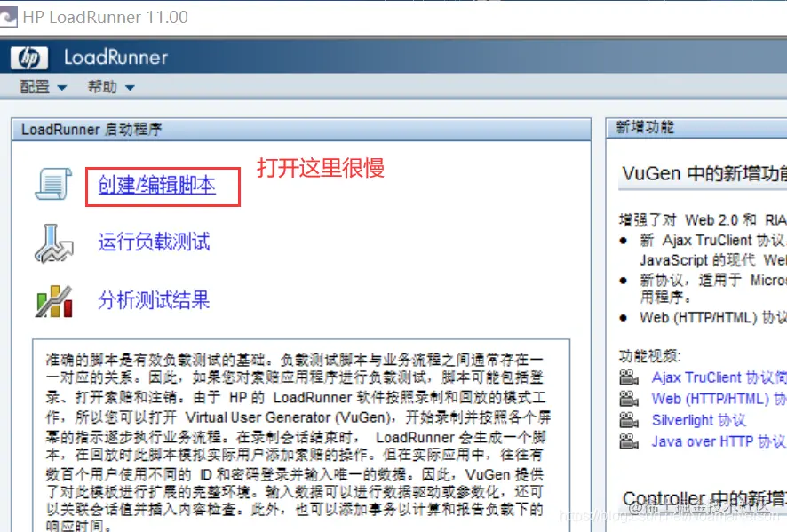The image size is (787, 532).
Task: Click the video camera icon beside Silverlight
Action: pos(629,420)
